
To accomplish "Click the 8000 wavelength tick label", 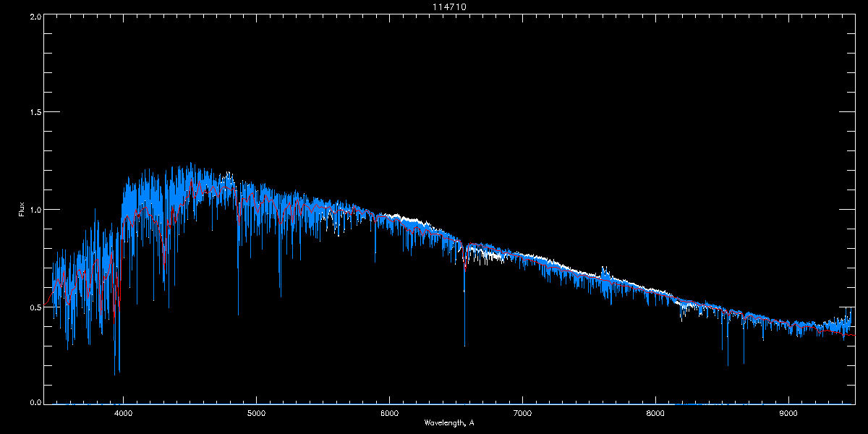I will pyautogui.click(x=655, y=414).
